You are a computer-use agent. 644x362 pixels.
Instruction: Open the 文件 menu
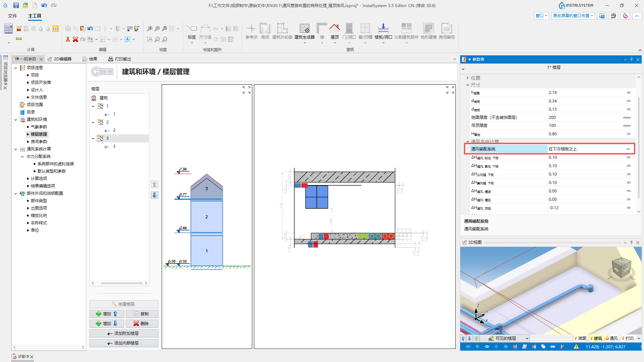12,16
